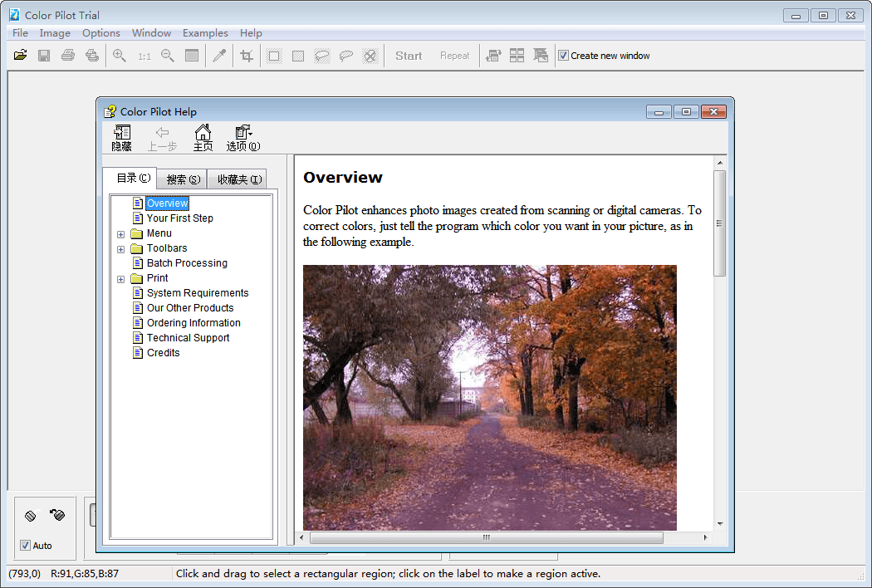Select the Menu folder label in tree
Image resolution: width=872 pixels, height=588 pixels.
pos(159,233)
